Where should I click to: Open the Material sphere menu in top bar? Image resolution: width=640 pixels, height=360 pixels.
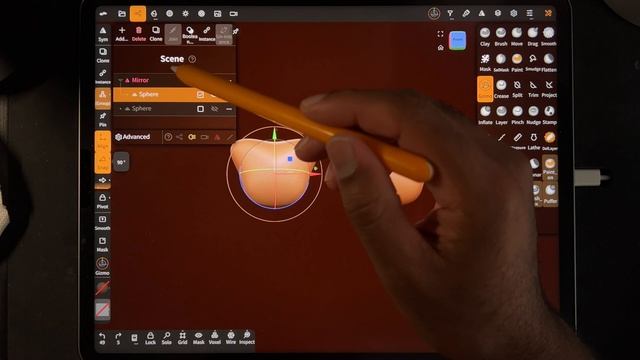pyautogui.click(x=169, y=13)
